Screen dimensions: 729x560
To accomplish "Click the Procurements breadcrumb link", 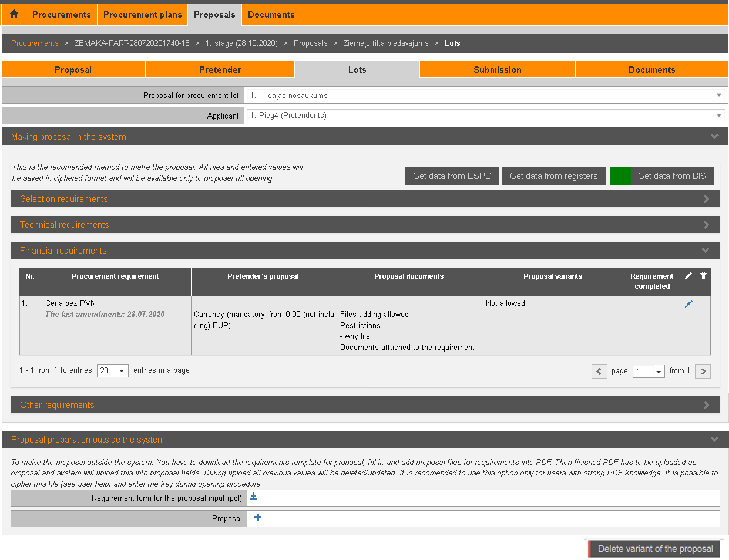I will [35, 43].
